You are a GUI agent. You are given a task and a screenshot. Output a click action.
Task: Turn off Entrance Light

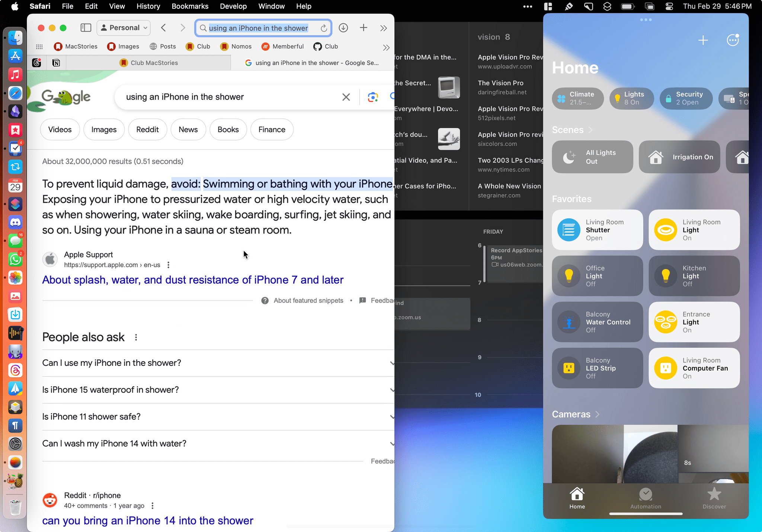[x=694, y=322]
